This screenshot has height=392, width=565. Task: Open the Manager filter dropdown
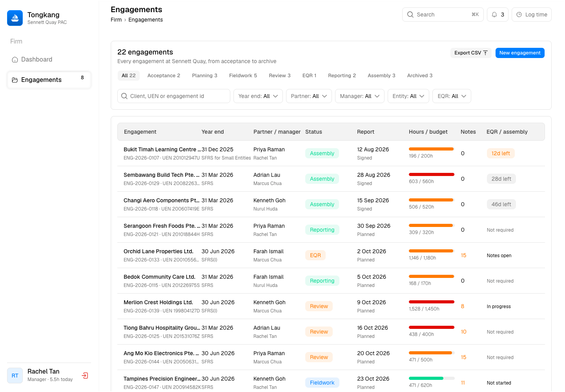[360, 96]
